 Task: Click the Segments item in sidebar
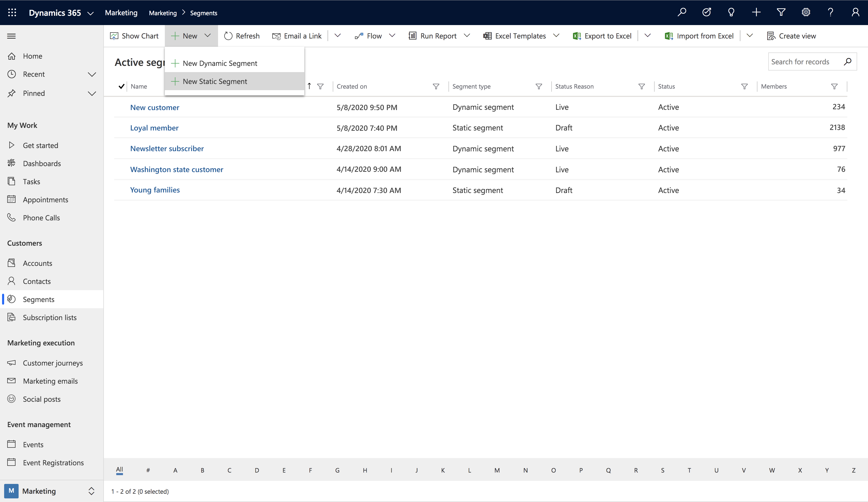point(38,299)
